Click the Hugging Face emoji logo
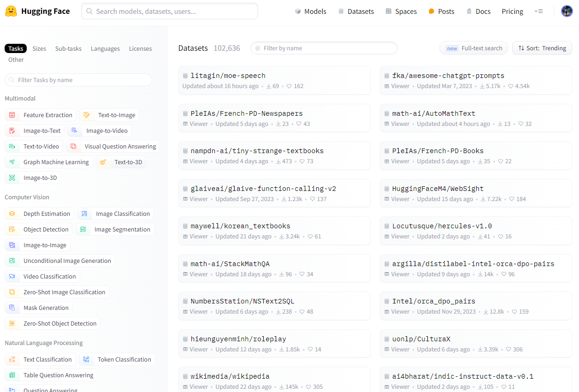The image size is (579, 392). (12, 11)
